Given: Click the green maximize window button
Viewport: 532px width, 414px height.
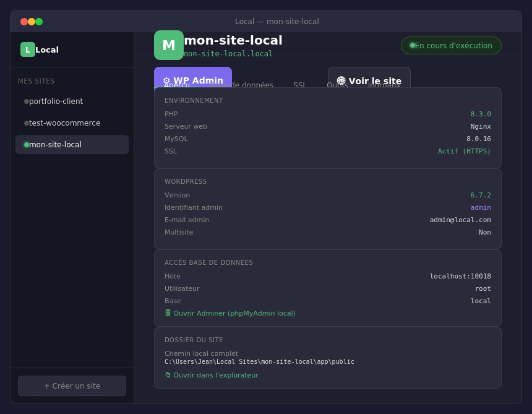Looking at the screenshot, I should 39,22.
